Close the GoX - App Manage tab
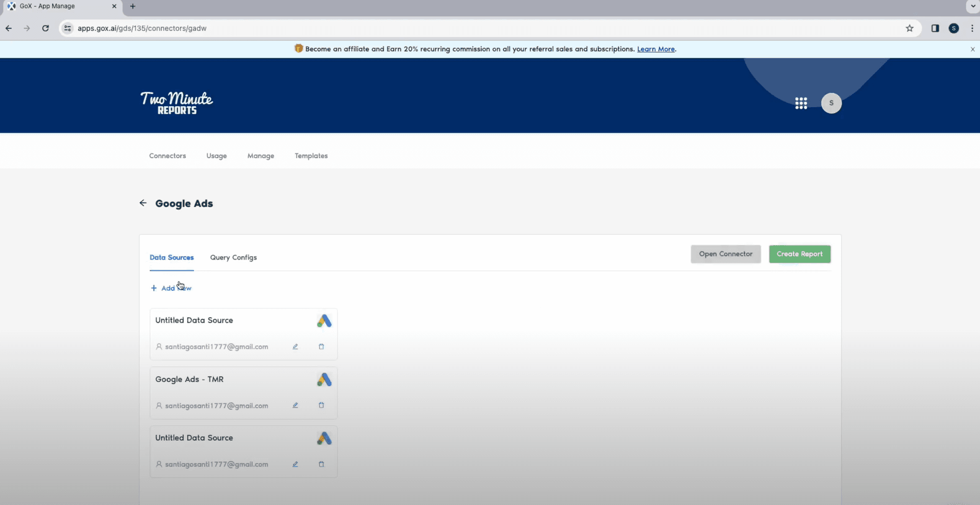The image size is (980, 505). coord(114,6)
